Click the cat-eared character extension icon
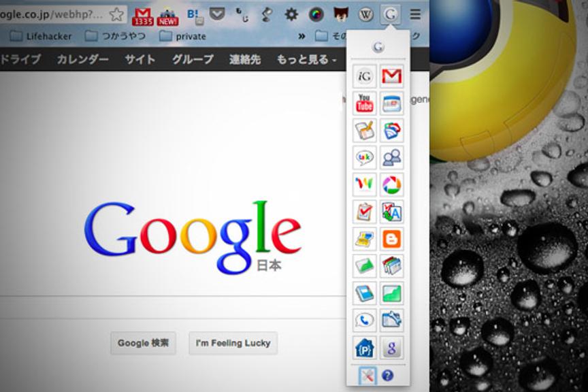 [x=341, y=14]
